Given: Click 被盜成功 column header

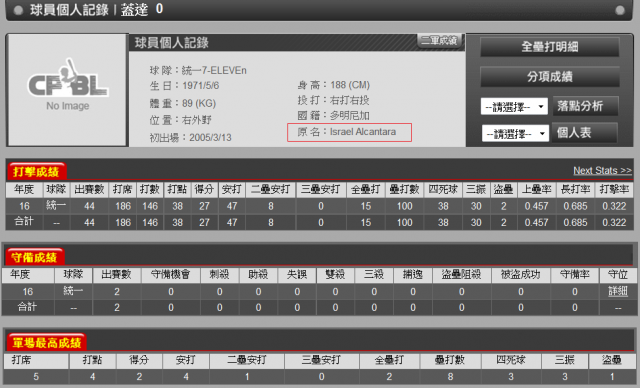Looking at the screenshot, I should pos(520,275).
